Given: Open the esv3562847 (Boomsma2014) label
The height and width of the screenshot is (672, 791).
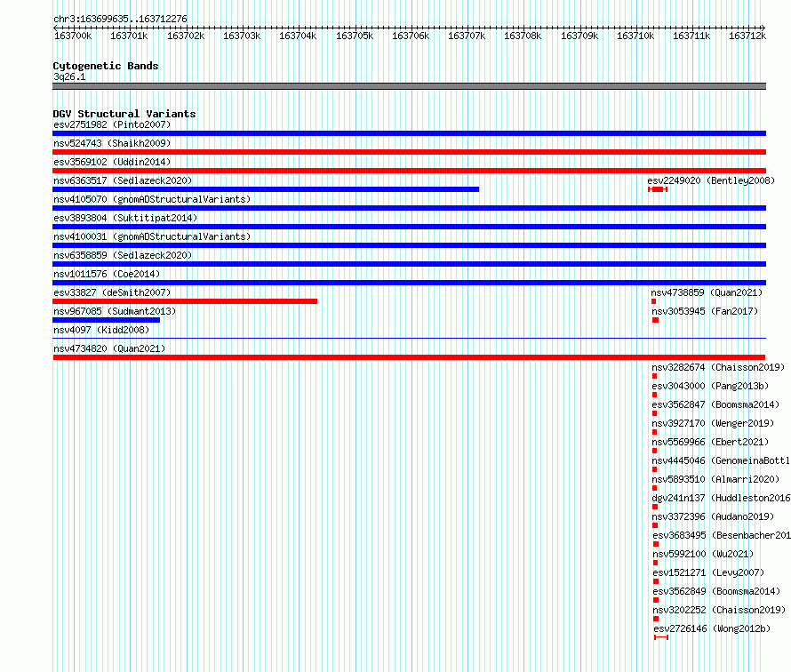Looking at the screenshot, I should (715, 404).
